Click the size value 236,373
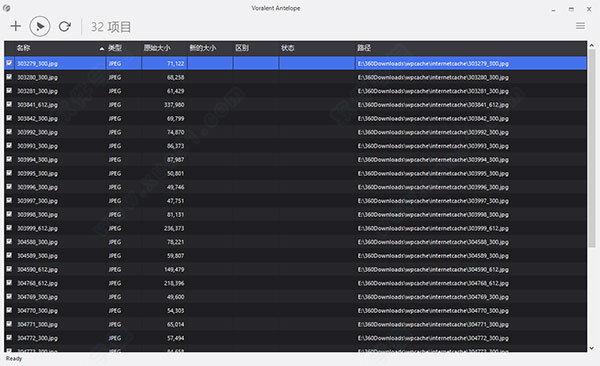600x366 pixels. coord(174,228)
